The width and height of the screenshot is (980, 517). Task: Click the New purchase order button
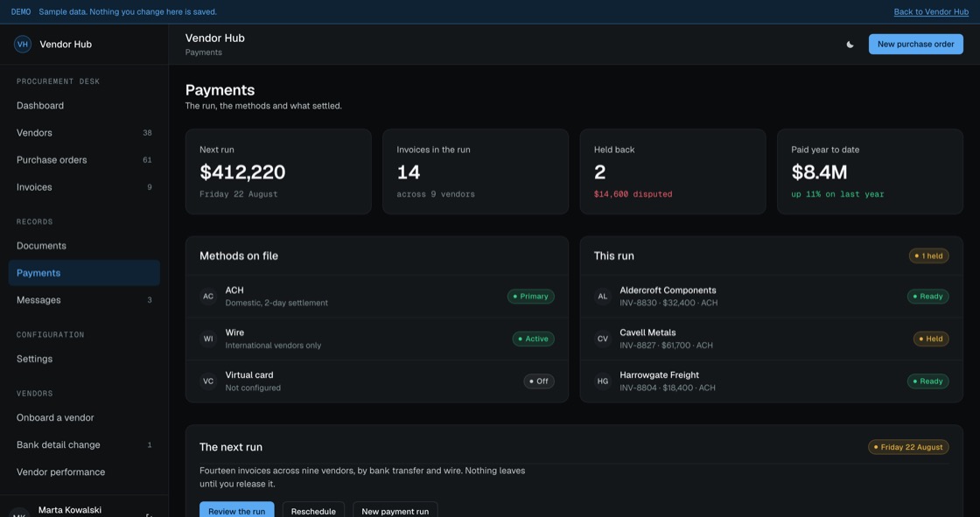click(915, 45)
